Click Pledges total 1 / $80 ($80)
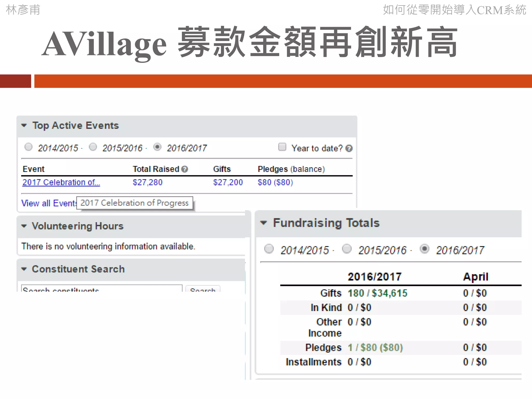The height and width of the screenshot is (399, 532). pos(375,348)
